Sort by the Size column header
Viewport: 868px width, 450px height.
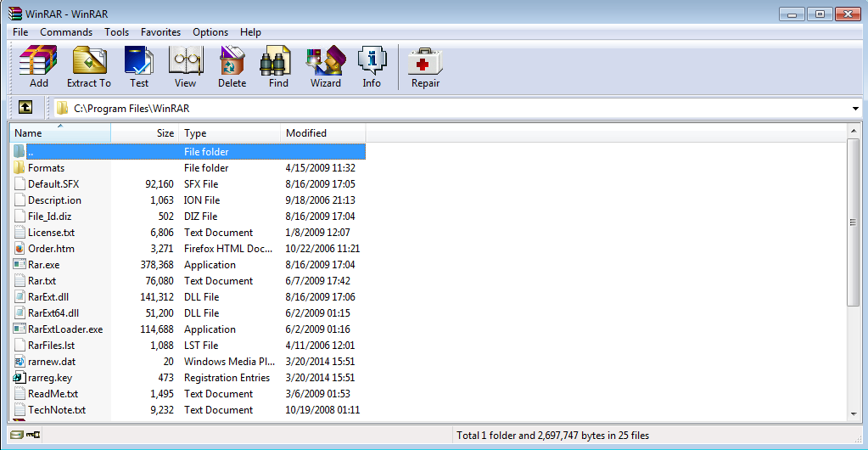tap(145, 133)
